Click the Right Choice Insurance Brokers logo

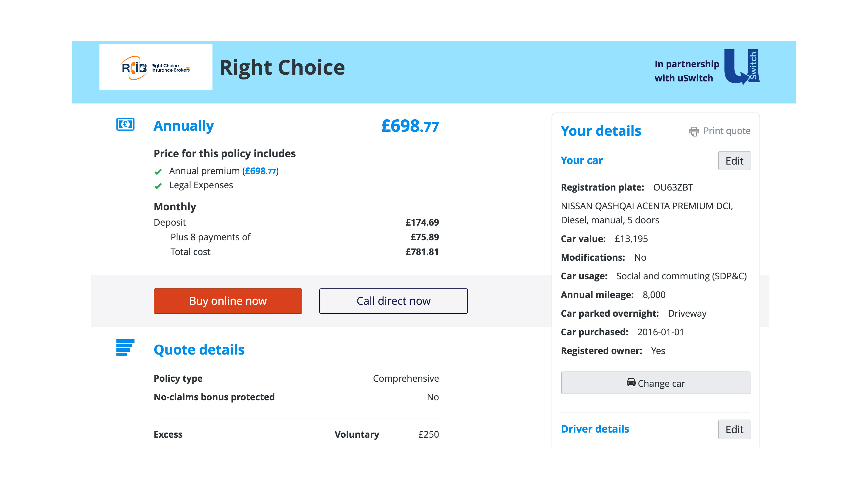click(x=156, y=67)
